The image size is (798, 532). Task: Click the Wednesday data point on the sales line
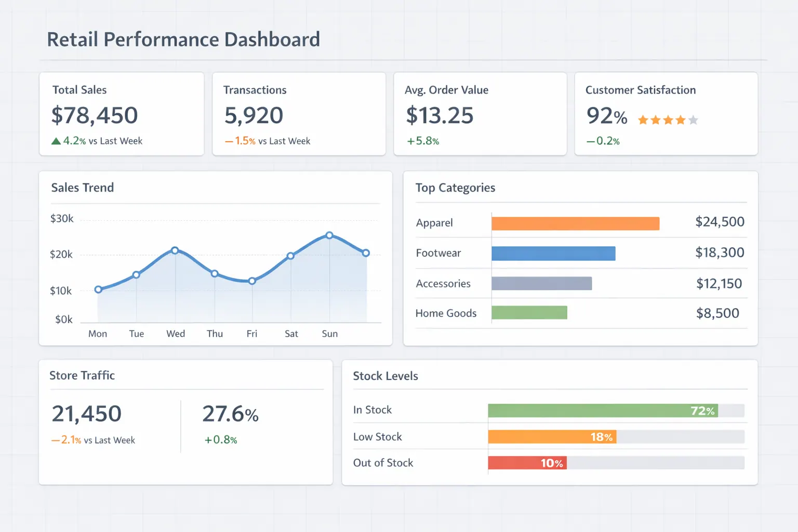(175, 250)
